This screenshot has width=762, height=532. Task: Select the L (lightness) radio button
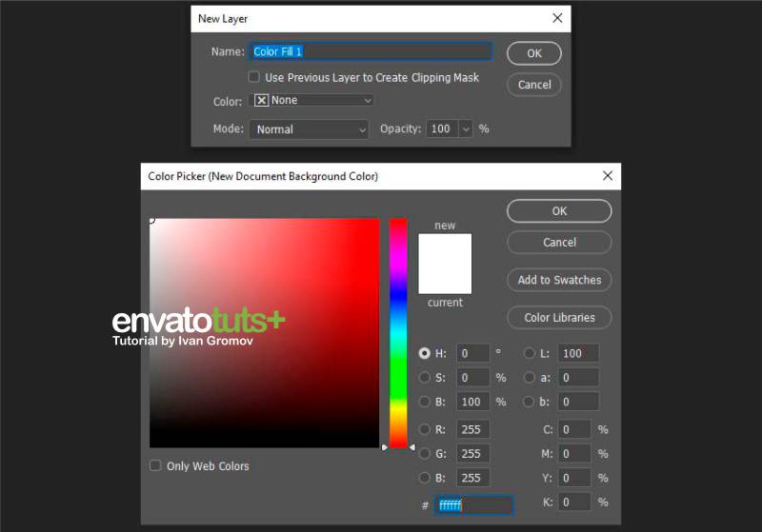click(529, 353)
